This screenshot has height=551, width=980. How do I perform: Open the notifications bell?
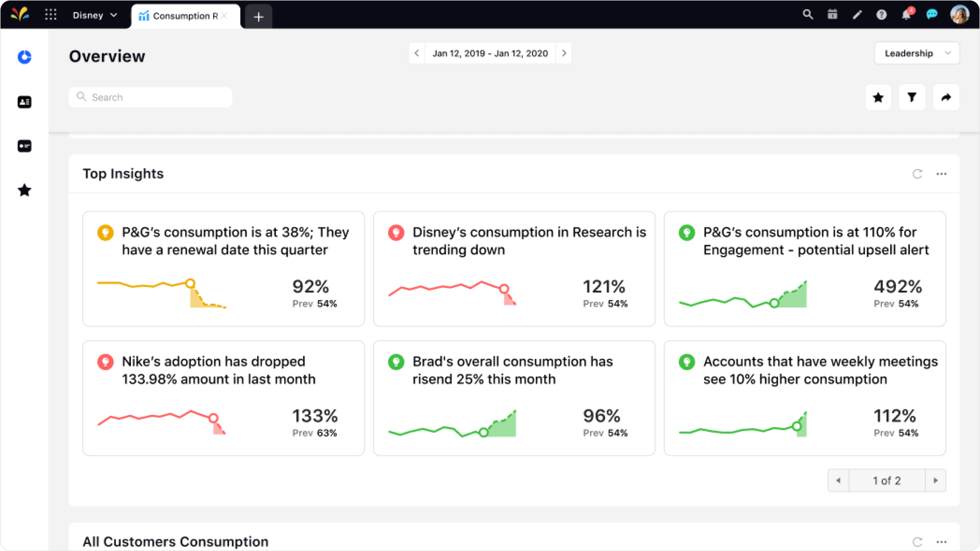[x=907, y=14]
